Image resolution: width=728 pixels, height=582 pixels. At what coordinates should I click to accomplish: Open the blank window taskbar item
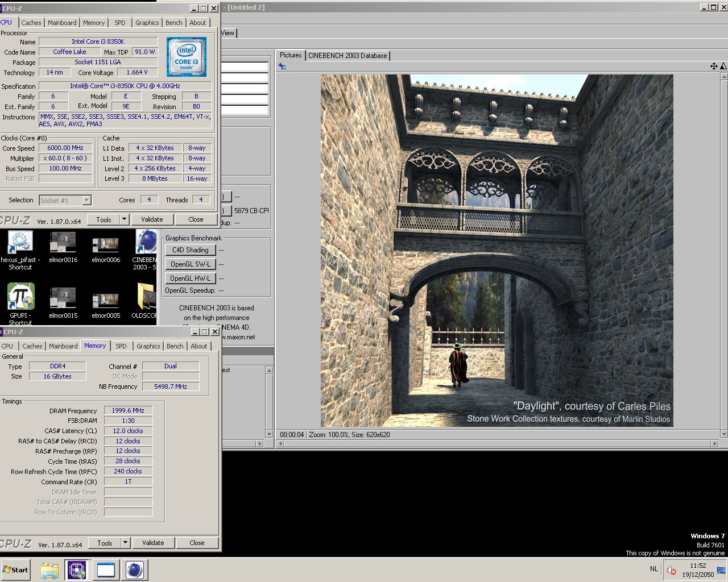tap(106, 570)
